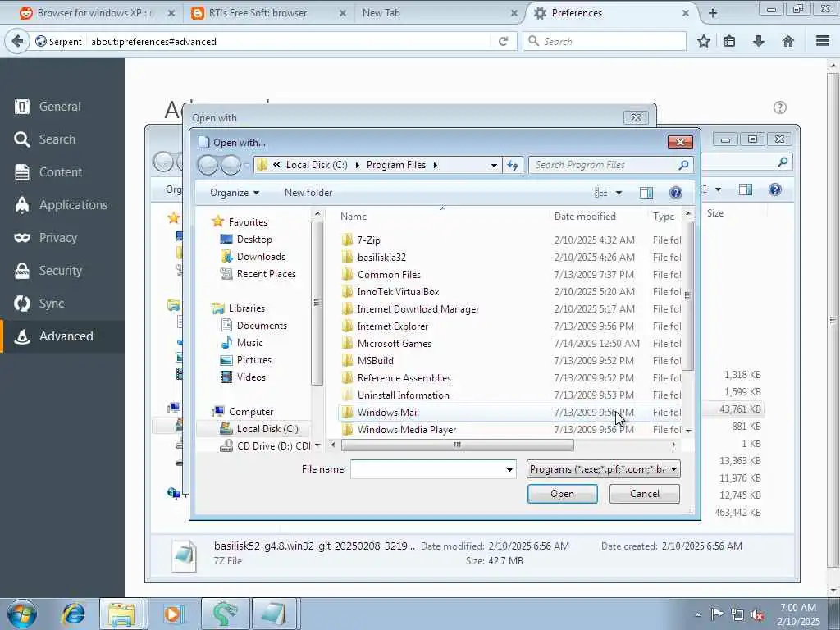The height and width of the screenshot is (630, 840).
Task: Open the downloads arrow icon in toolbar
Action: (759, 41)
